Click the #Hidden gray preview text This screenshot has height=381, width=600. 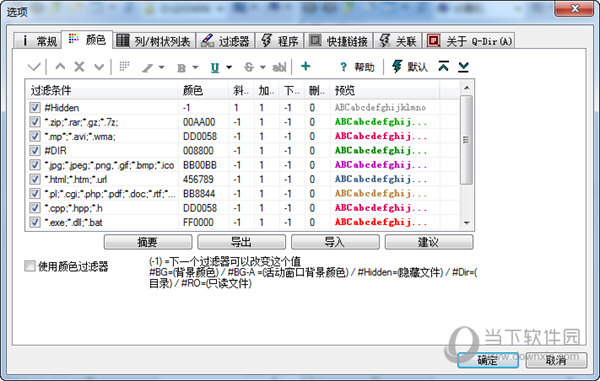pos(380,107)
